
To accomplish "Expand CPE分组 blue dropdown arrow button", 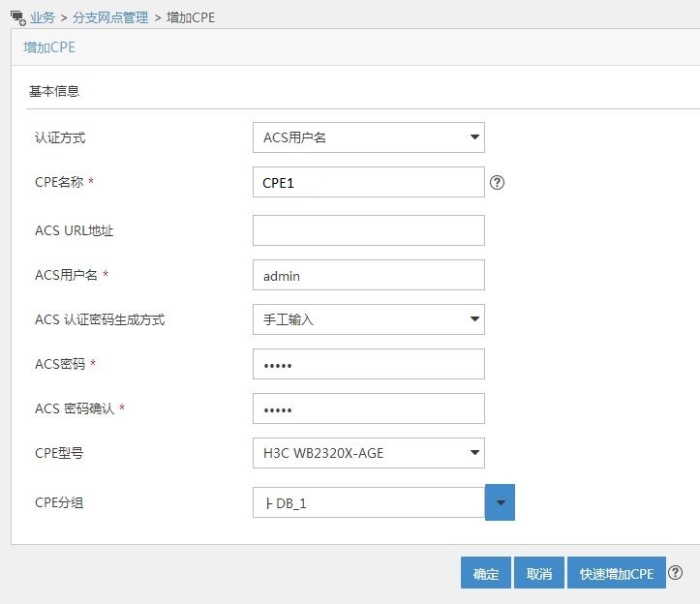I will (x=500, y=502).
